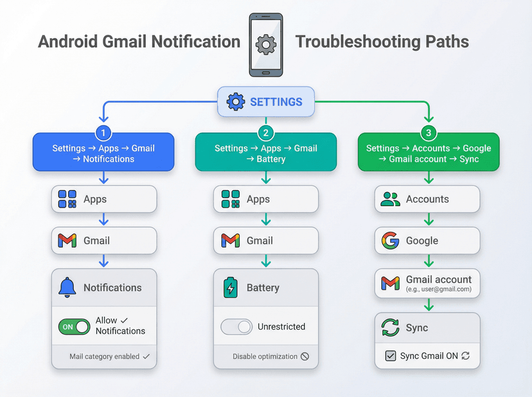Viewport: 532px width, 397px height.
Task: Click the teal Apps grid icon in path 2
Action: (231, 199)
